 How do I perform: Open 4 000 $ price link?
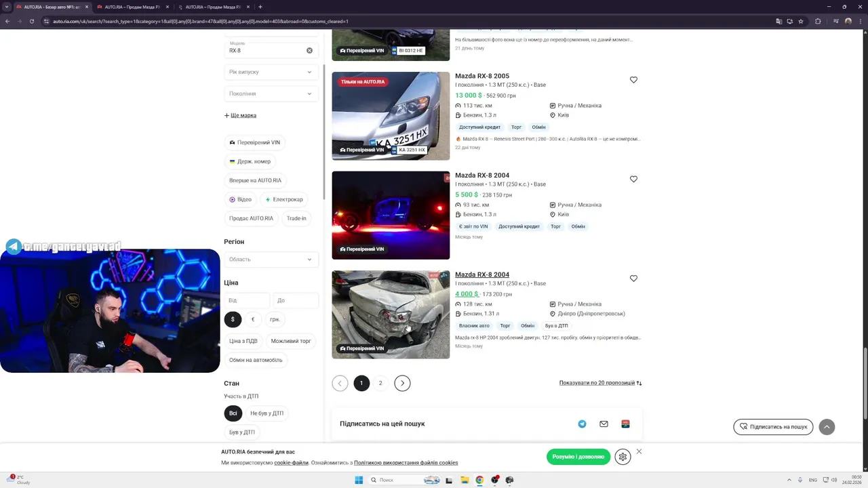(x=467, y=294)
